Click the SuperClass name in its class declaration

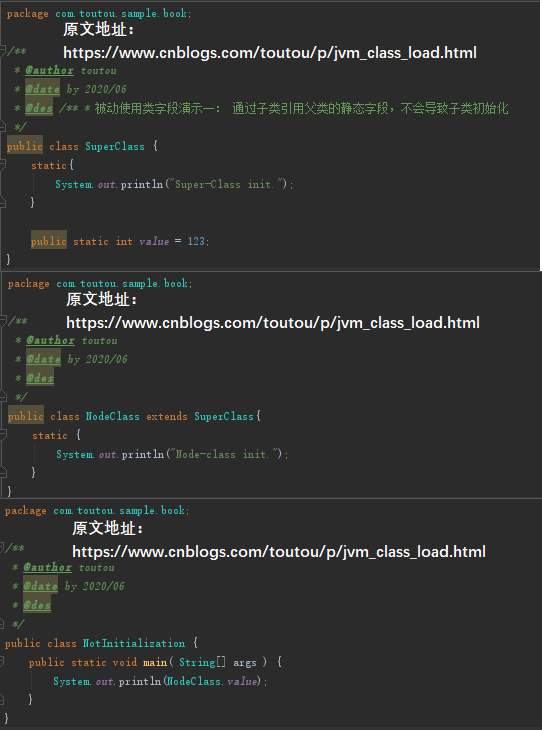coord(115,146)
